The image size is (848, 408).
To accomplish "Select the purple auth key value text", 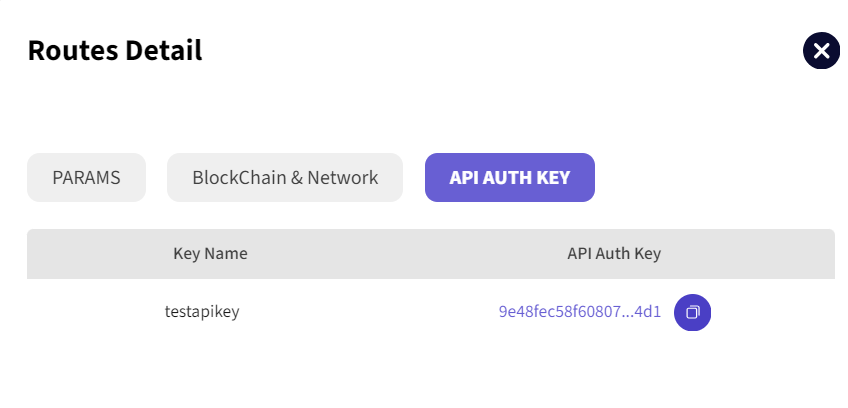I will click(x=580, y=312).
